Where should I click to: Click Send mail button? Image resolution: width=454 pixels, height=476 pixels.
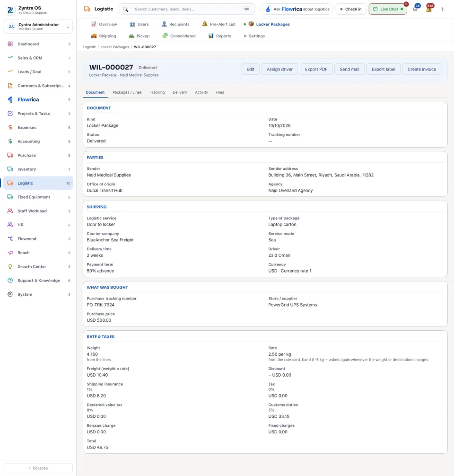(x=349, y=69)
